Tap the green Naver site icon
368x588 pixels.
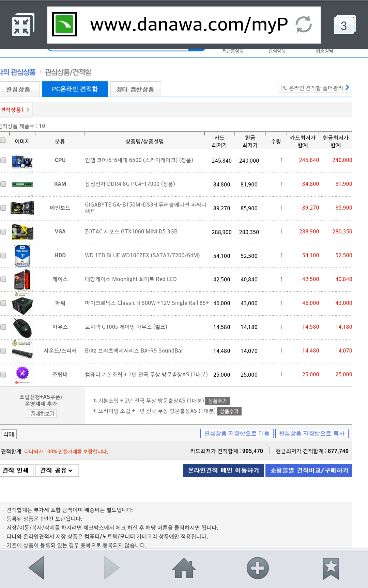pyautogui.click(x=64, y=24)
